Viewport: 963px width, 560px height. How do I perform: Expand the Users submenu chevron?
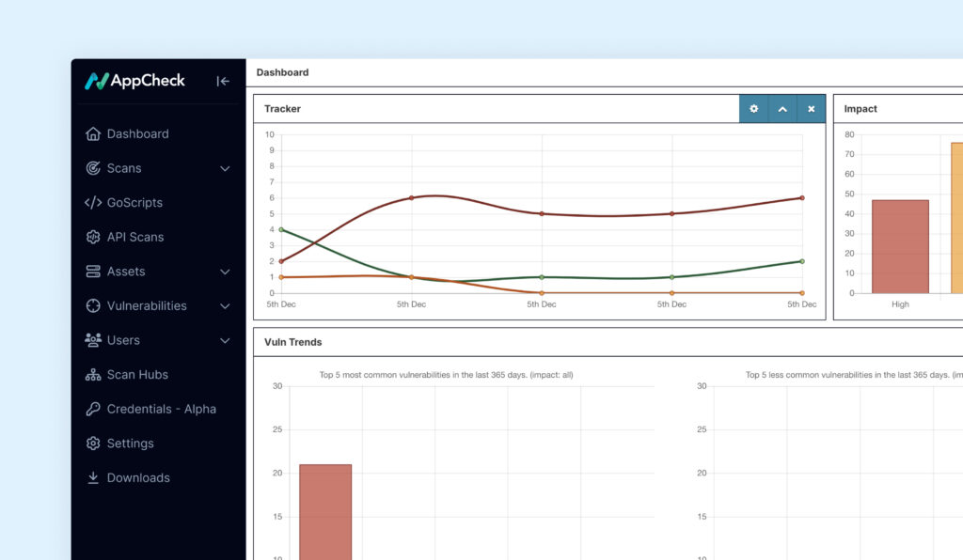tap(225, 340)
